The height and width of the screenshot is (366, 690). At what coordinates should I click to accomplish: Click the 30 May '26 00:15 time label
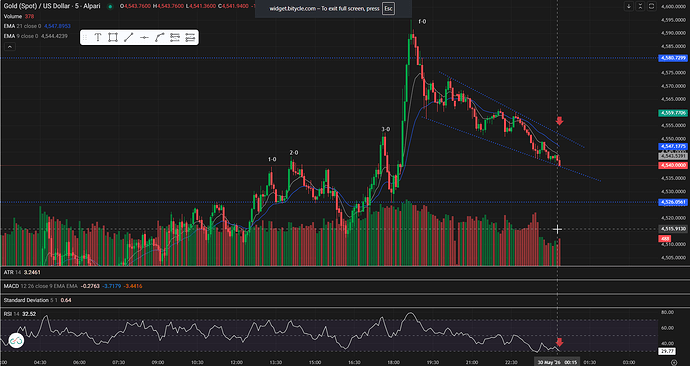coord(557,362)
